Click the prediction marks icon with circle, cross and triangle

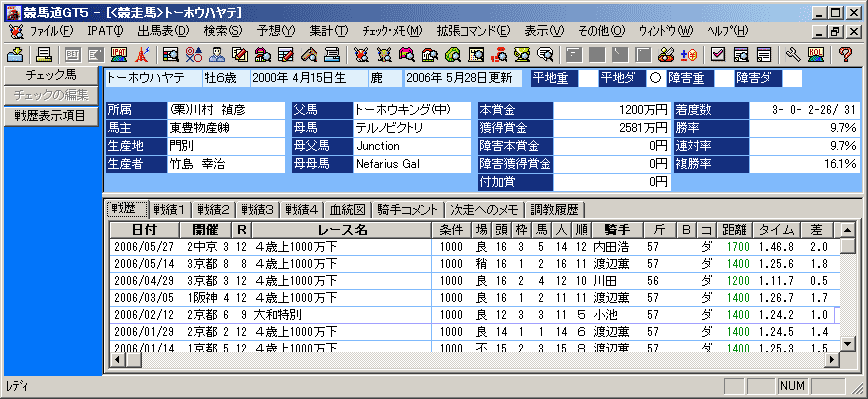coord(193,54)
